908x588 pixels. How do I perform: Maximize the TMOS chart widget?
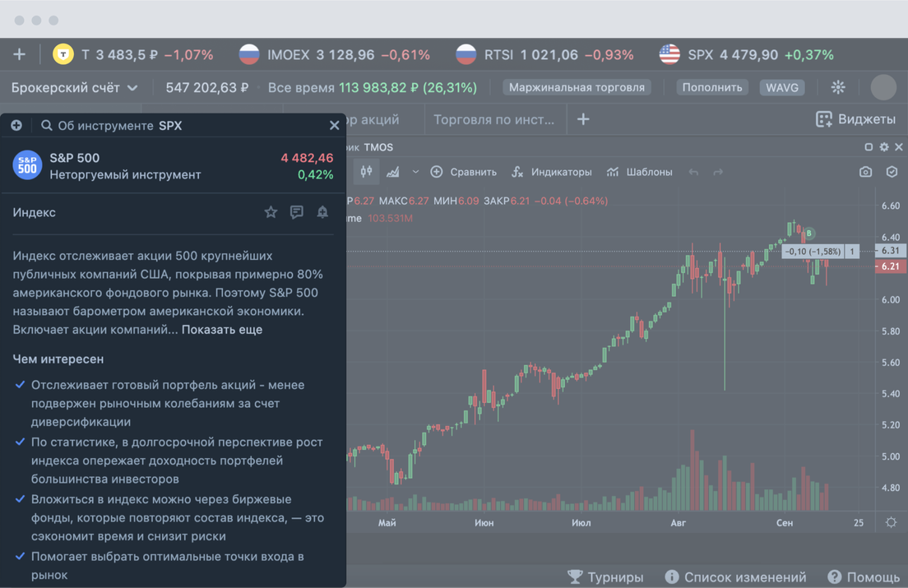pyautogui.click(x=869, y=147)
